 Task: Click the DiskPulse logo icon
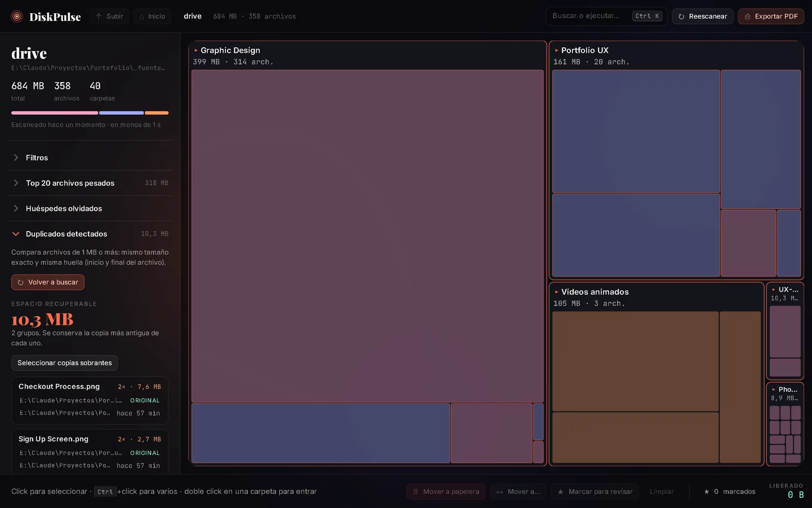[17, 16]
